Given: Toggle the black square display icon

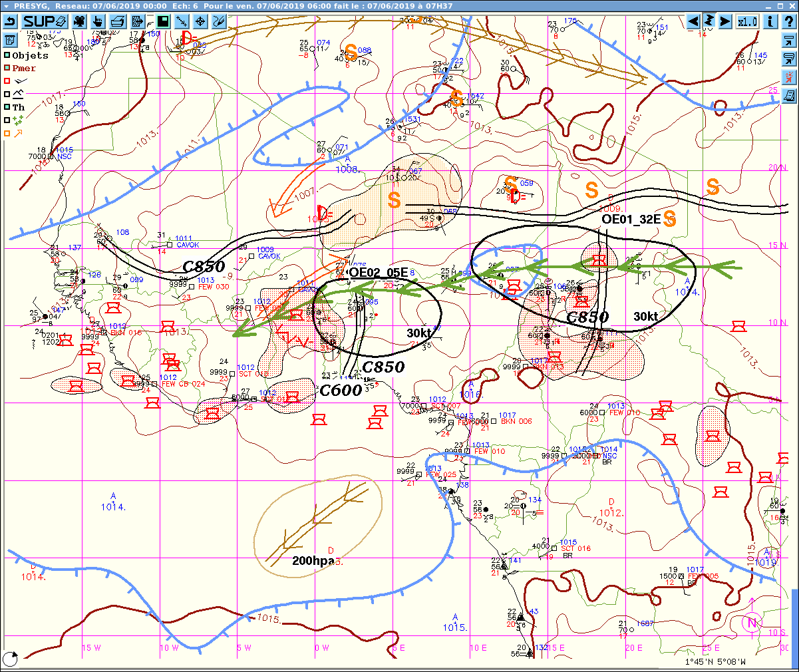Looking at the screenshot, I should (x=163, y=21).
